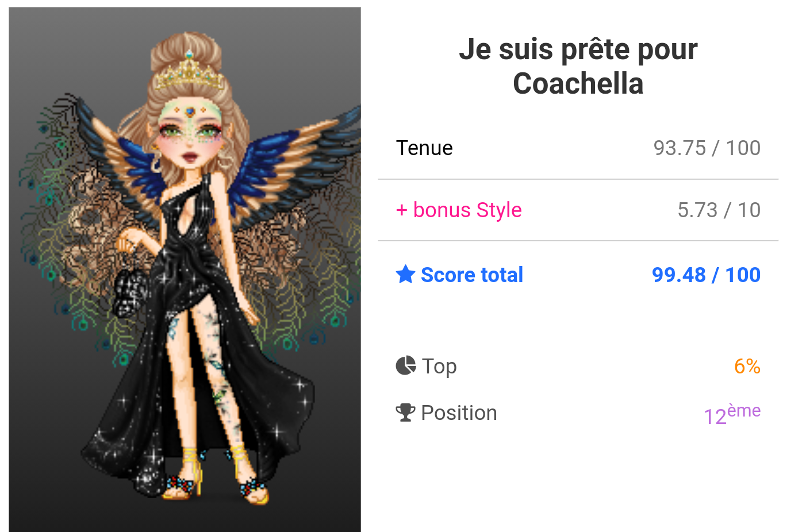Click the avatar's black handbag
Viewport: 806px width, 532px height.
130,291
